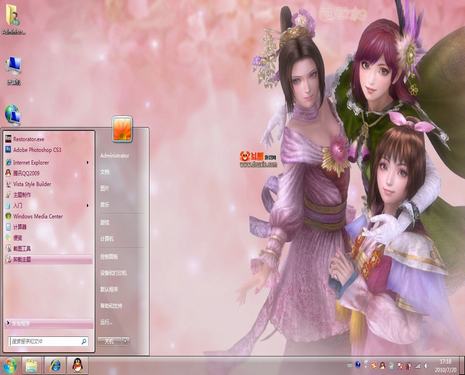Expand the Internet Explorer jump list arrow

88,163
